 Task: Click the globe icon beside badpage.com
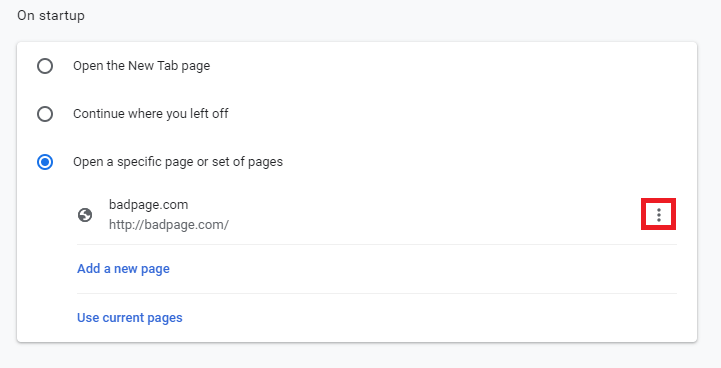point(85,215)
